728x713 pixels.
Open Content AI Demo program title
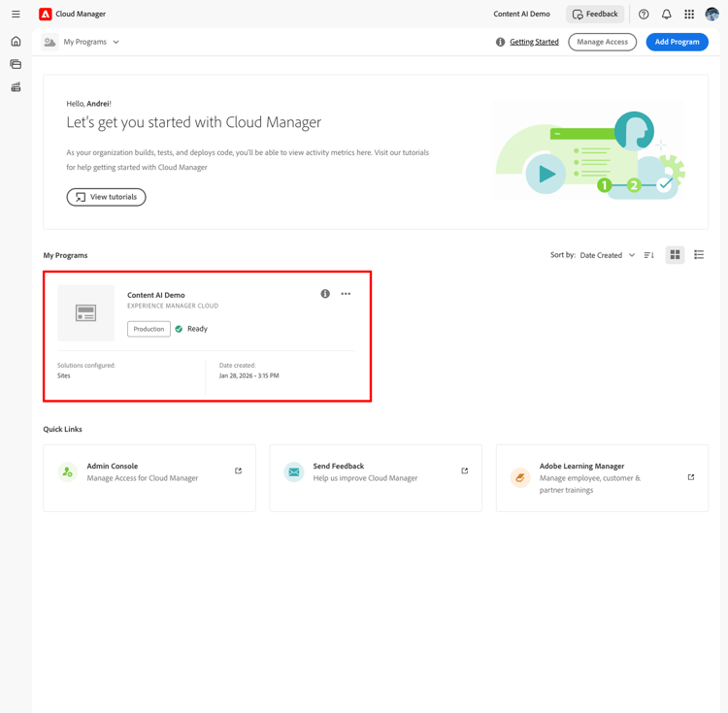(x=156, y=295)
